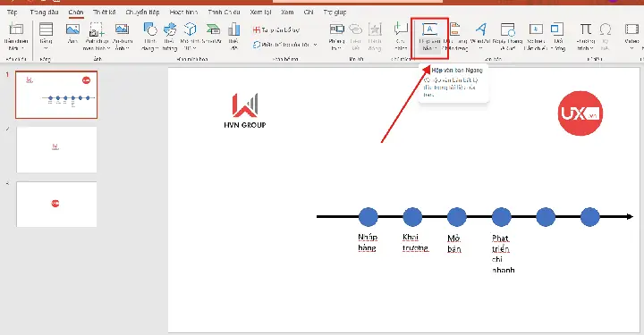
Task: Select the blue circle above Nhập hàng
Action: click(x=368, y=217)
